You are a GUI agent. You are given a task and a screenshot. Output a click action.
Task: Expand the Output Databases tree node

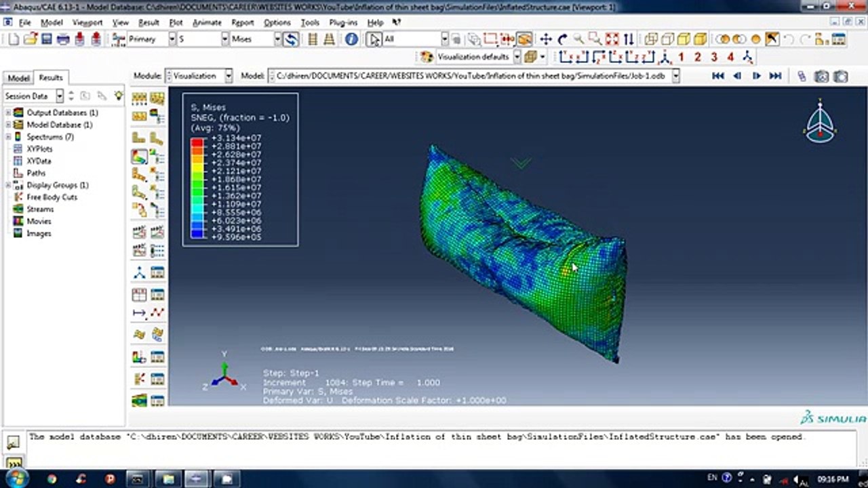(x=8, y=113)
